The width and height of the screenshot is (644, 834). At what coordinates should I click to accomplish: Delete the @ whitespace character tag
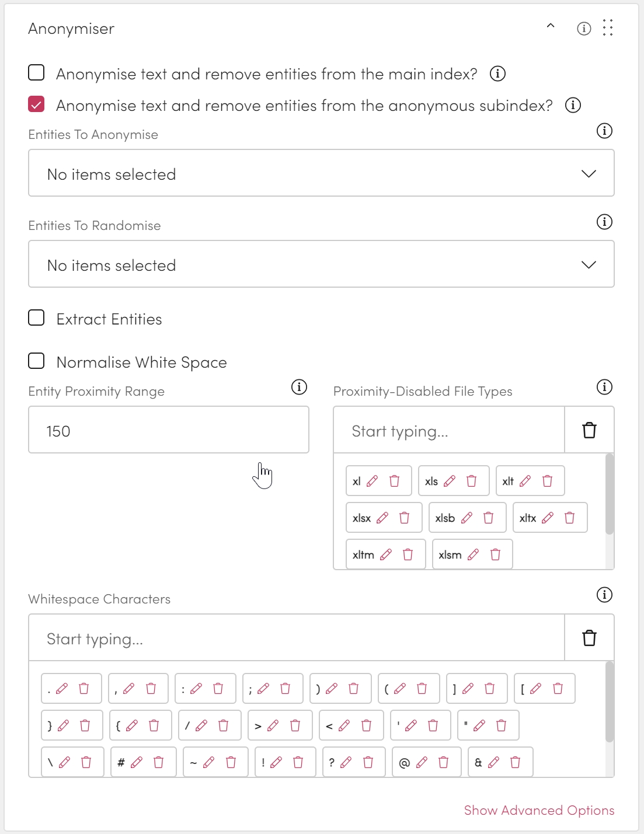pos(443,762)
